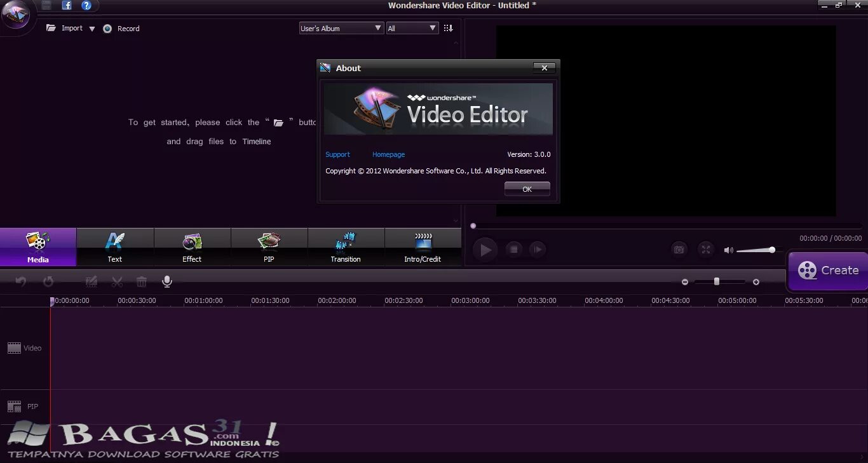Switch to the Transition tab
Image resolution: width=868 pixels, height=463 pixels.
[346, 247]
